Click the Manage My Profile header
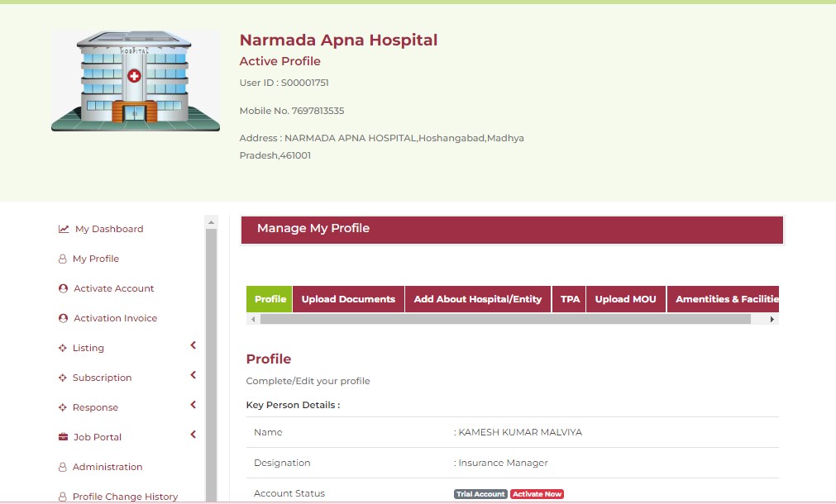Viewport: 836px width, 504px height. coord(512,231)
